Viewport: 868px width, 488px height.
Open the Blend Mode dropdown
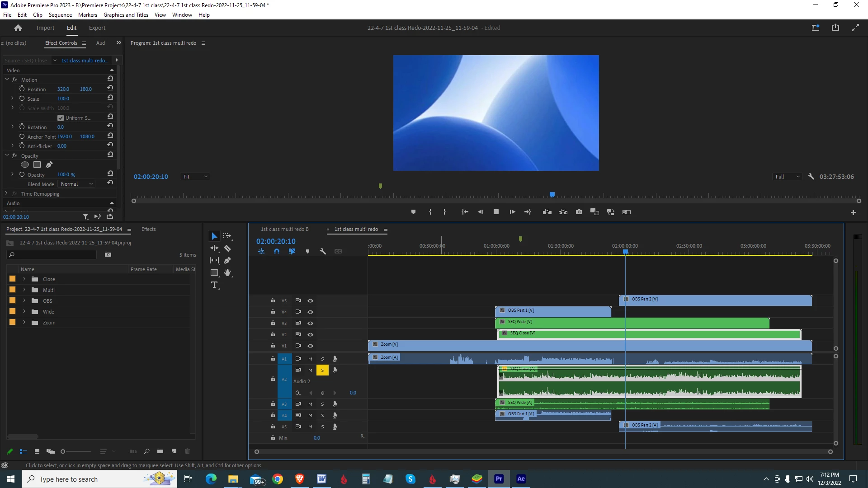coord(77,184)
